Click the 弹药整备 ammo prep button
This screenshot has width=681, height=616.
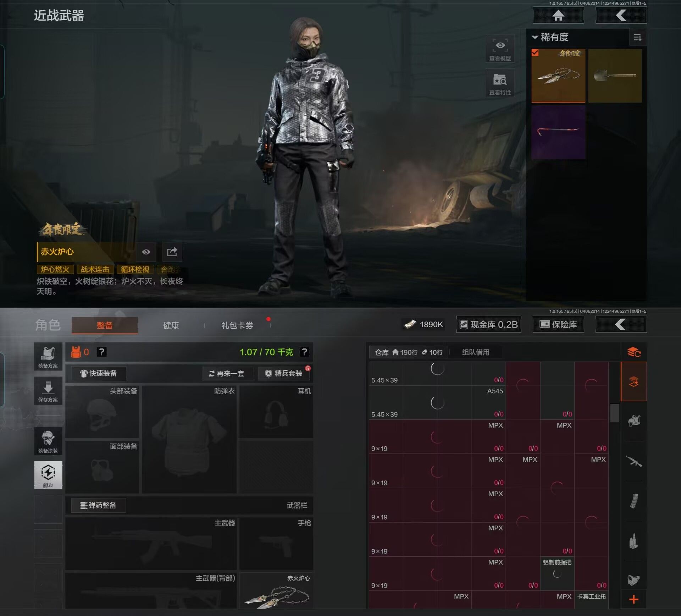98,505
